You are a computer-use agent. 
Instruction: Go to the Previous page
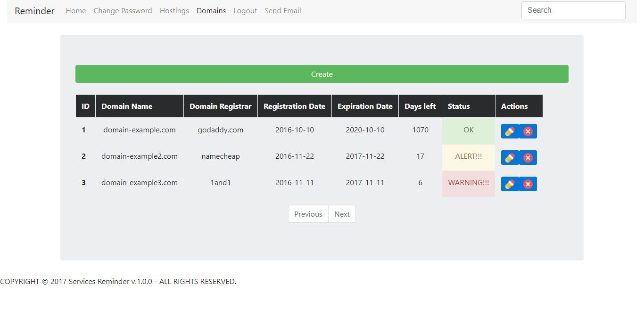tap(308, 214)
